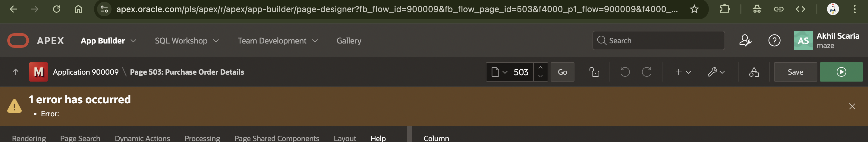Open the App Builder menu
The image size is (868, 142).
pos(103,40)
